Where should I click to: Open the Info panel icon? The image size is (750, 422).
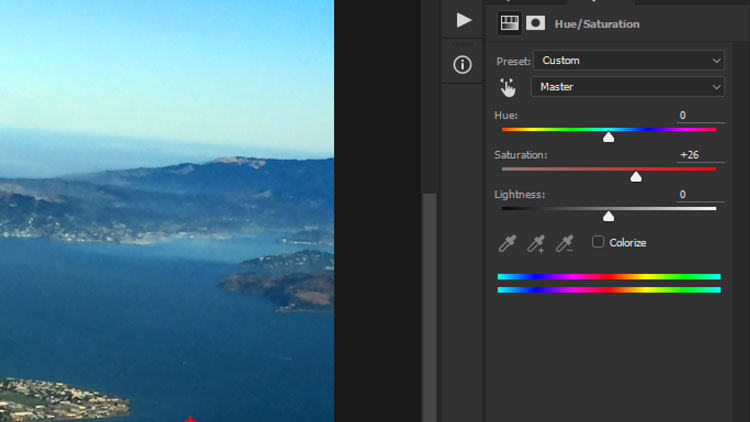462,65
